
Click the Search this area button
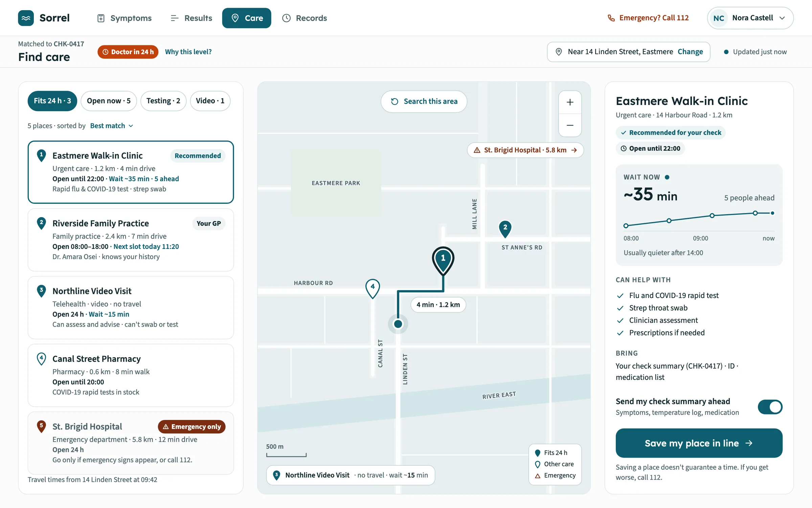click(x=424, y=102)
